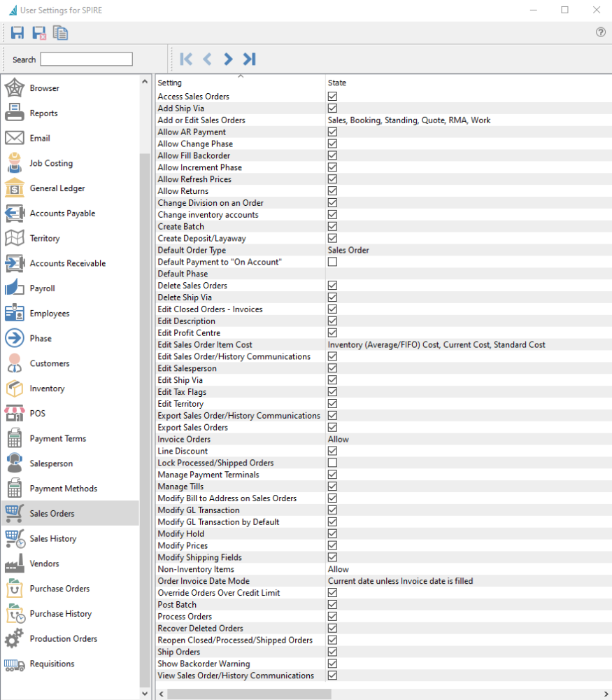The width and height of the screenshot is (612, 700).
Task: Open Reports printer icon
Action: [x=14, y=113]
